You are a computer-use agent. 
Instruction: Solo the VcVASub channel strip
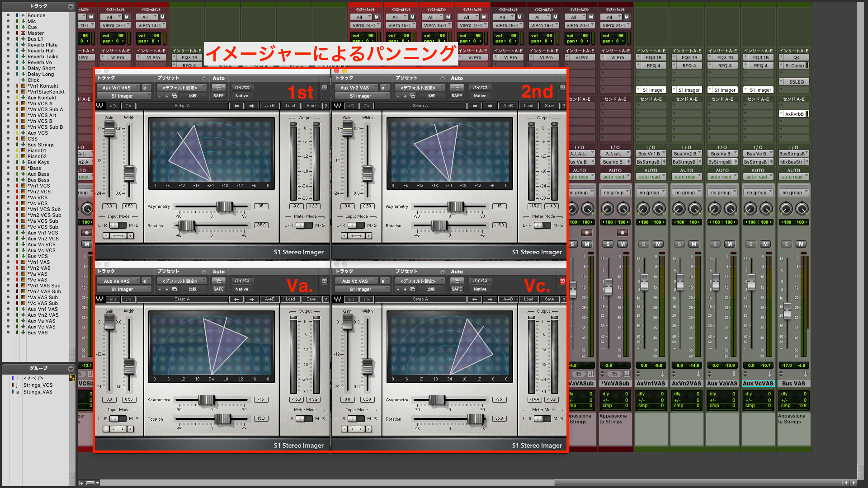pos(608,244)
